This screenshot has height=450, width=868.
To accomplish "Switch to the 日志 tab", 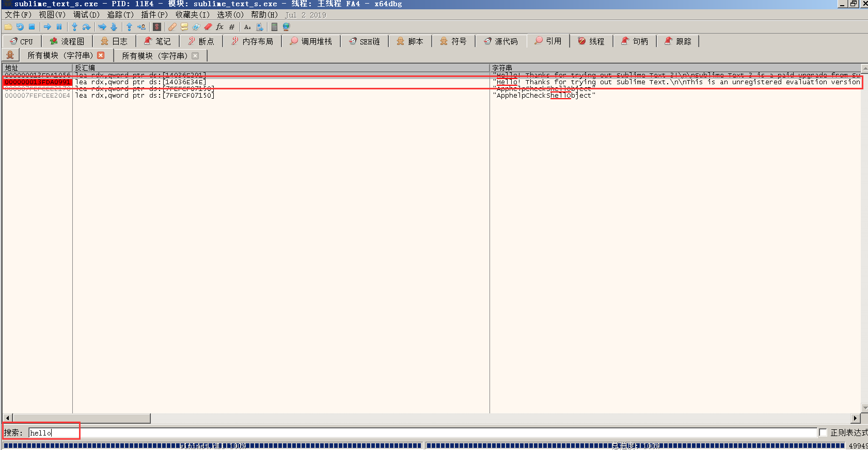I will [x=114, y=41].
